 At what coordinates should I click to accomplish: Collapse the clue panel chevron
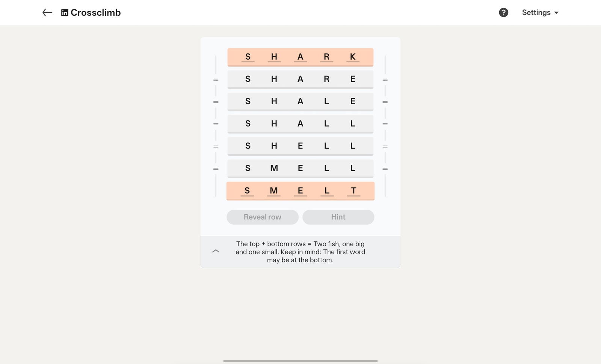[x=216, y=251]
